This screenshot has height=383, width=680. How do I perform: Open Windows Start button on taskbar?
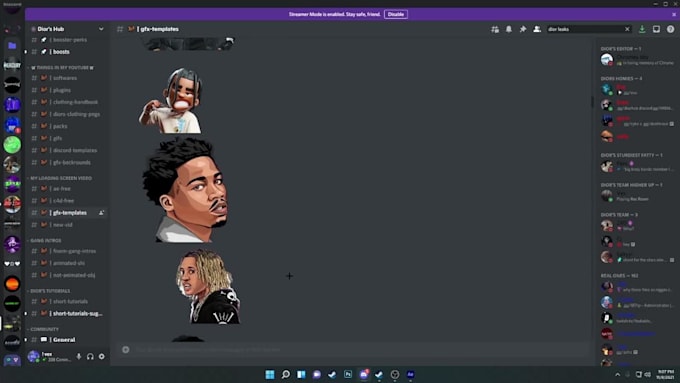pyautogui.click(x=270, y=374)
